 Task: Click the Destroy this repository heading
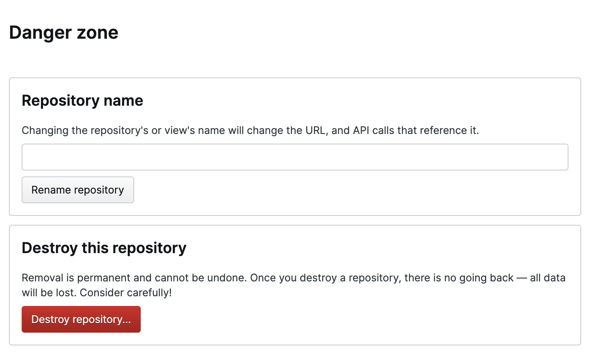pyautogui.click(x=104, y=248)
